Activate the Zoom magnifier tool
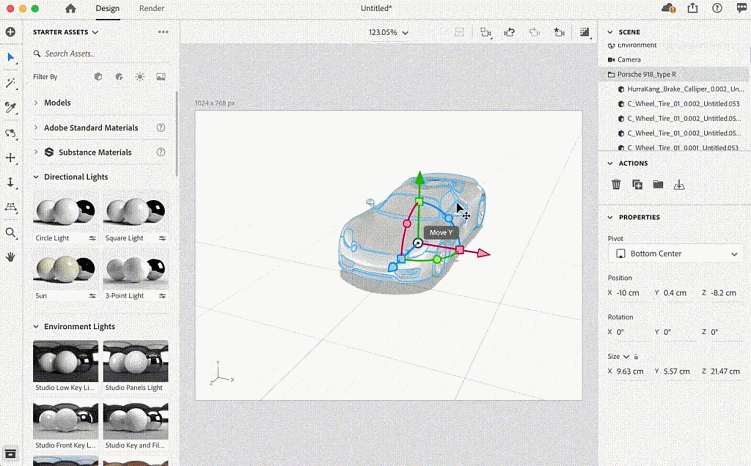Viewport: 751px width, 466px height. coord(11,233)
